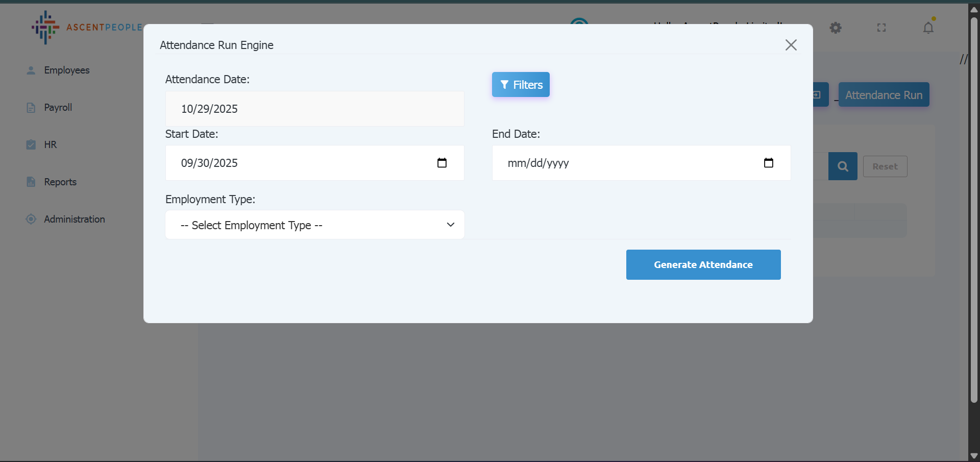Toggle fullscreen mode icon
This screenshot has width=980, height=462.
pos(881,28)
